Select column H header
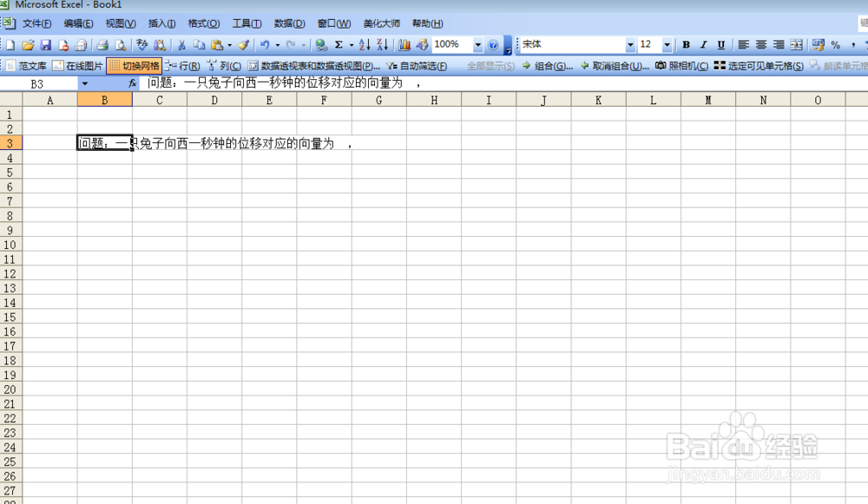The width and height of the screenshot is (868, 504). click(434, 100)
